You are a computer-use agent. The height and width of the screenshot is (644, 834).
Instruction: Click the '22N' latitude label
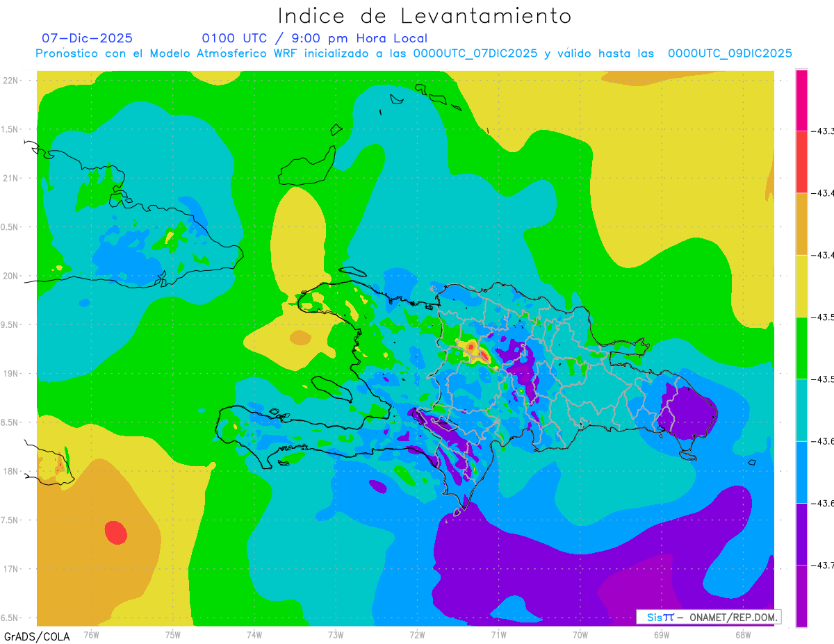point(11,80)
